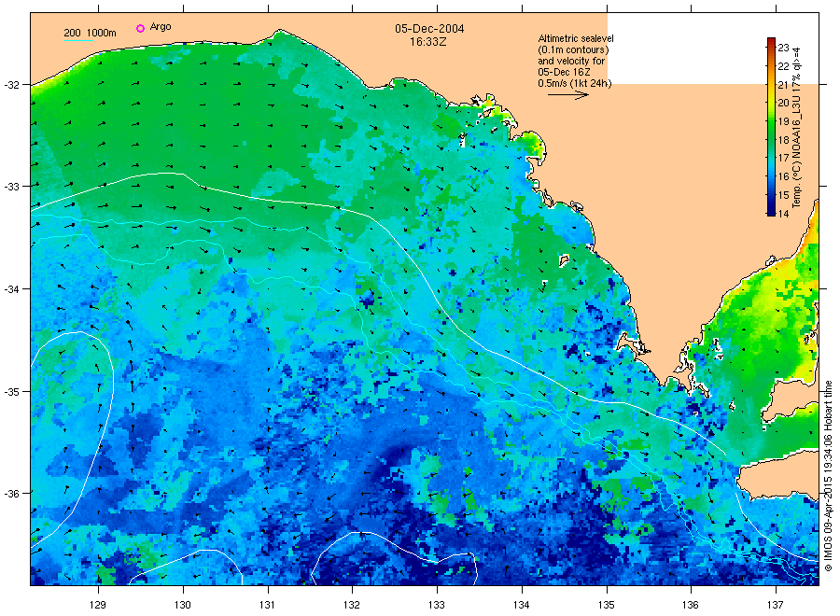This screenshot has width=840, height=616.
Task: Click the '(0.1m contours)' caption line
Action: tap(573, 49)
